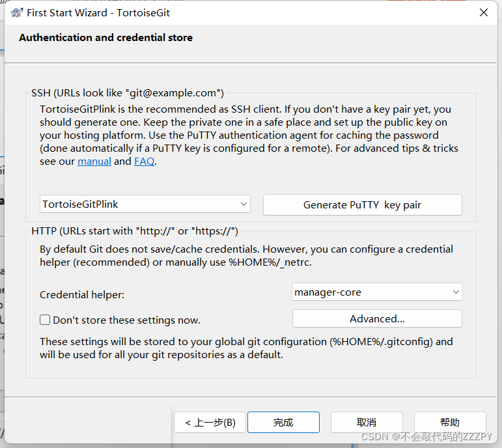Go back with 上一步(B) button
Image resolution: width=502 pixels, height=448 pixels.
point(210,423)
